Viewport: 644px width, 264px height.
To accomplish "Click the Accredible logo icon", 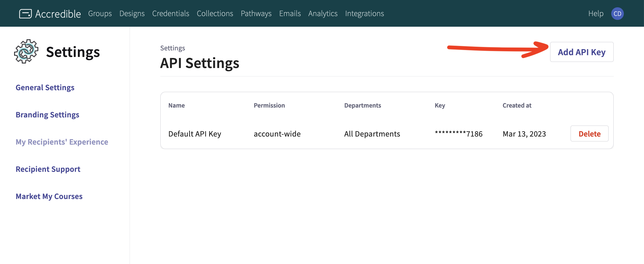I will (25, 14).
